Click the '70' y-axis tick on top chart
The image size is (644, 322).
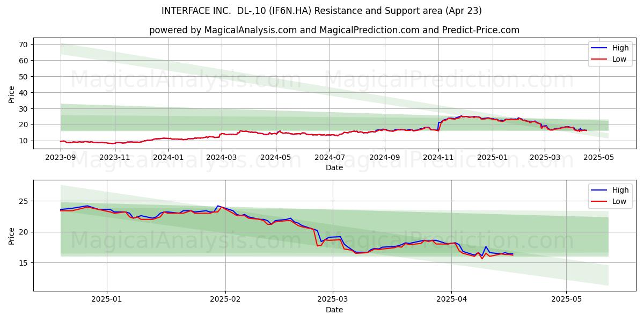click(x=25, y=45)
